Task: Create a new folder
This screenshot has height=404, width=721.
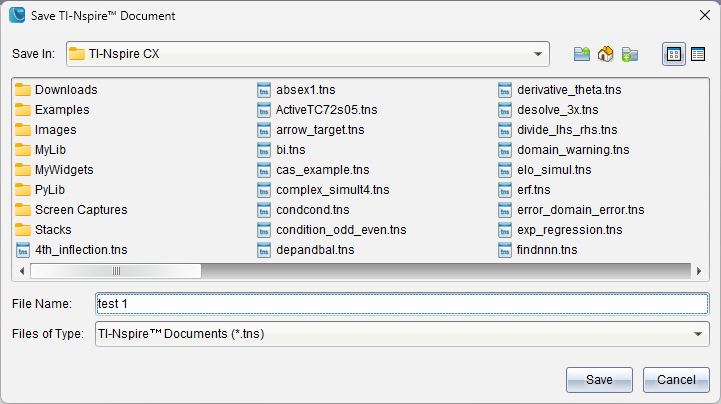Action: click(x=630, y=54)
